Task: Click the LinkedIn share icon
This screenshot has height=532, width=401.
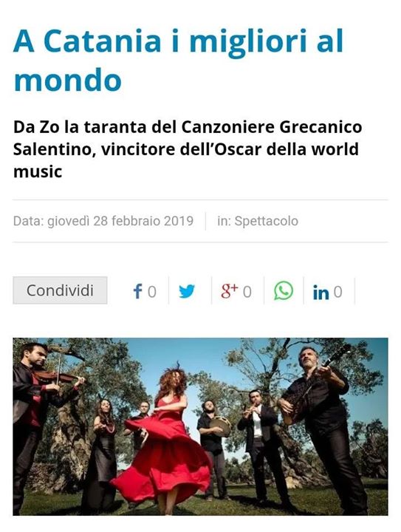Action: point(321,293)
